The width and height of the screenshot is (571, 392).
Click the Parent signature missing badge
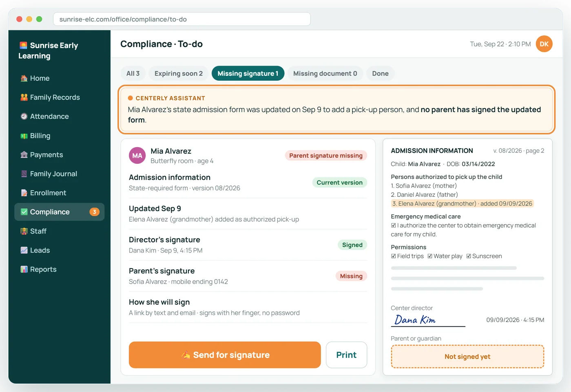click(x=326, y=156)
